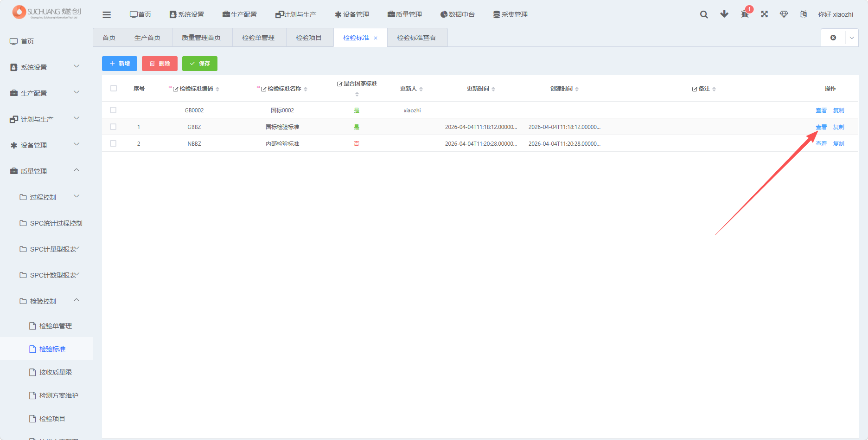Check the GBBZ row checkbox

point(113,127)
